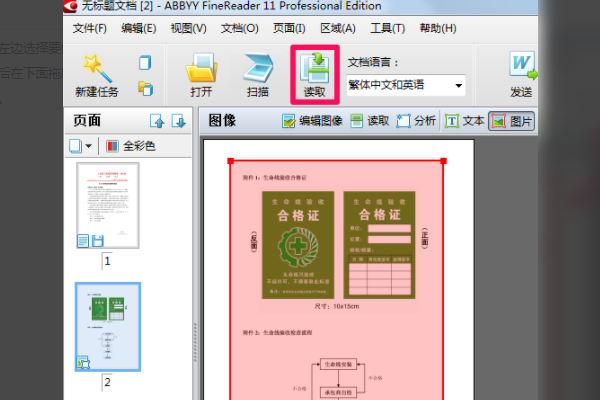Open the 工具(T) menu
The width and height of the screenshot is (600, 400).
[x=387, y=28]
